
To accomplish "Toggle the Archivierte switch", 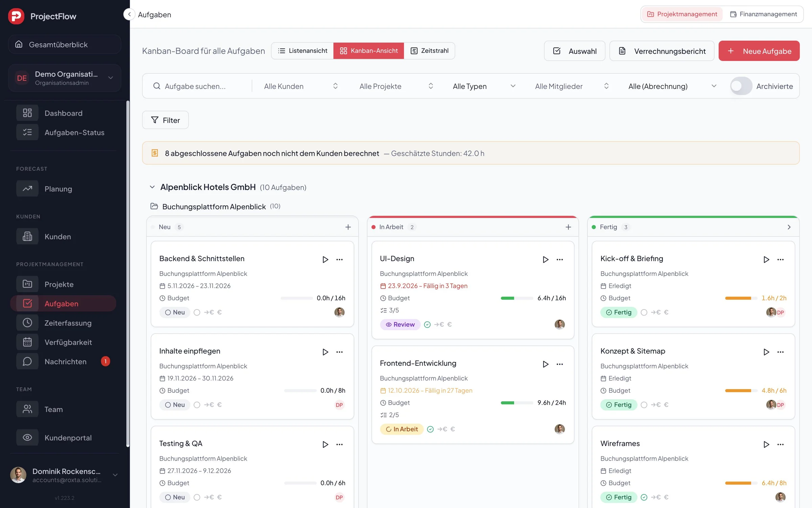I will [741, 86].
